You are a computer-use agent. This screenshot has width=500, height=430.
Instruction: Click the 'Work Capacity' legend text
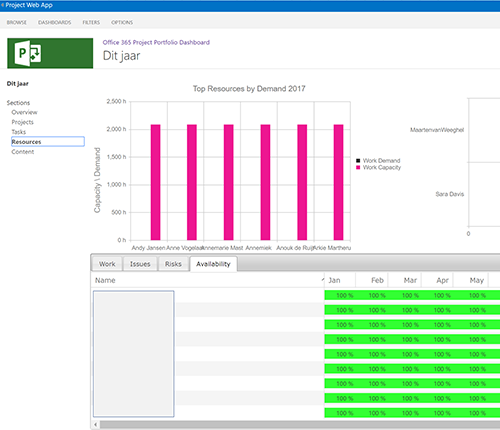382,167
